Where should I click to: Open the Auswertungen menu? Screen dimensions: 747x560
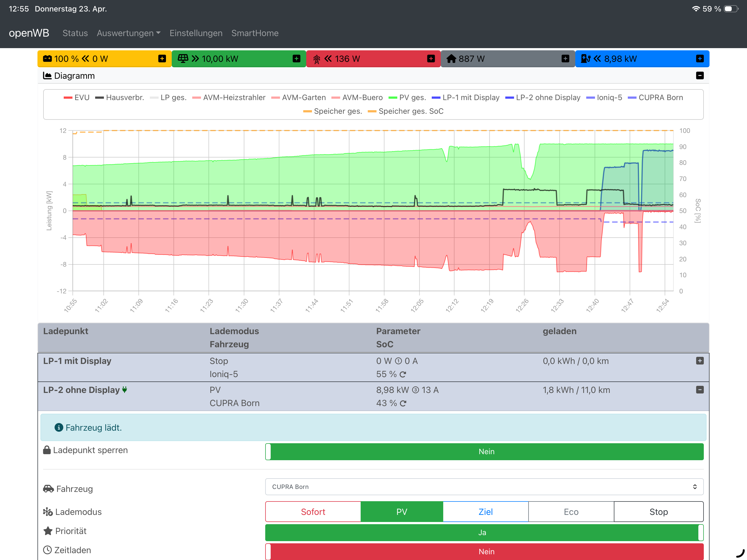coord(128,33)
